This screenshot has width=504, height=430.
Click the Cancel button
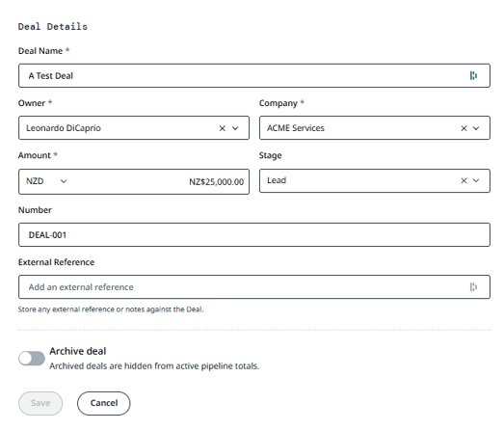104,403
